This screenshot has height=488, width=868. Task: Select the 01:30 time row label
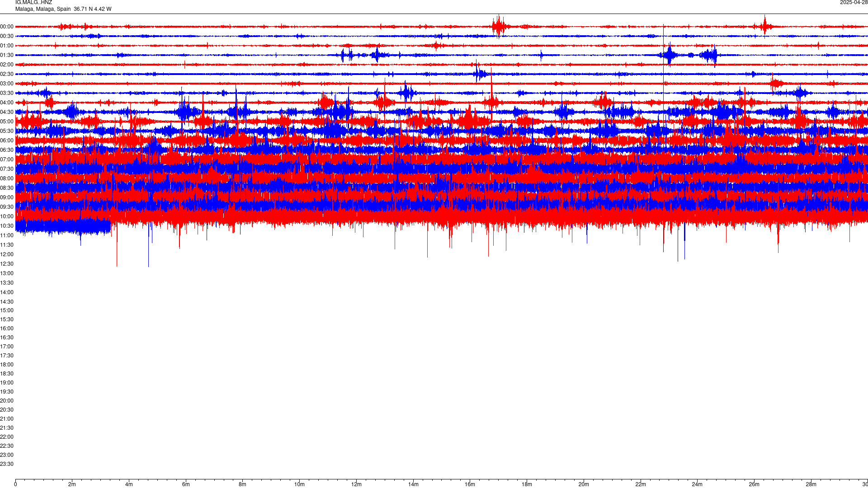click(7, 55)
